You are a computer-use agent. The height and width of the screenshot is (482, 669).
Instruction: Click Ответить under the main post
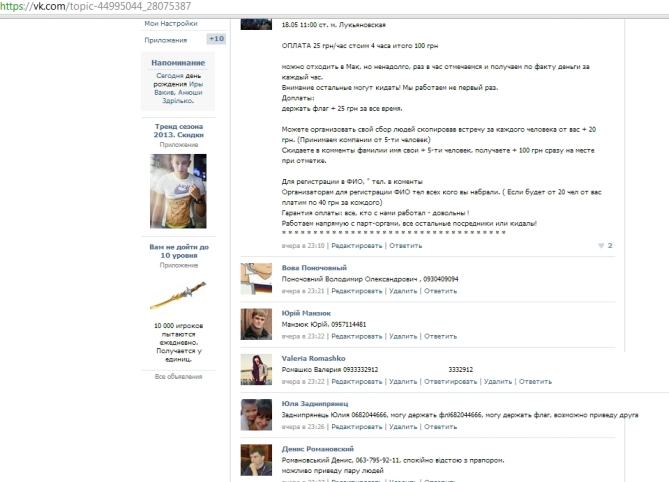(405, 245)
